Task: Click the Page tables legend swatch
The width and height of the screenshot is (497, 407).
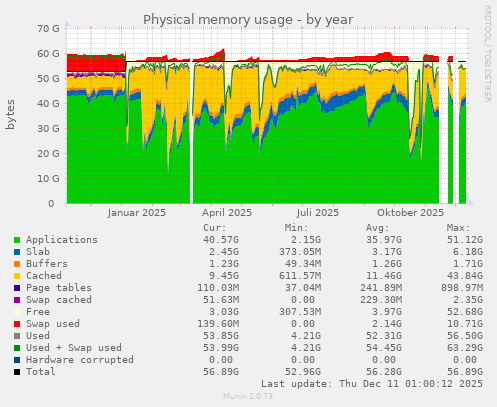Action: pos(17,288)
